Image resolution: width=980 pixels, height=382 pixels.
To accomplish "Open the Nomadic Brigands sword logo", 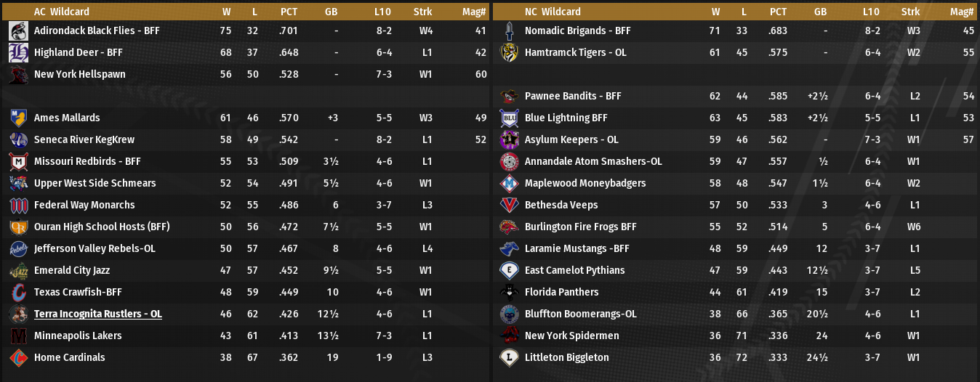I will 509,31.
